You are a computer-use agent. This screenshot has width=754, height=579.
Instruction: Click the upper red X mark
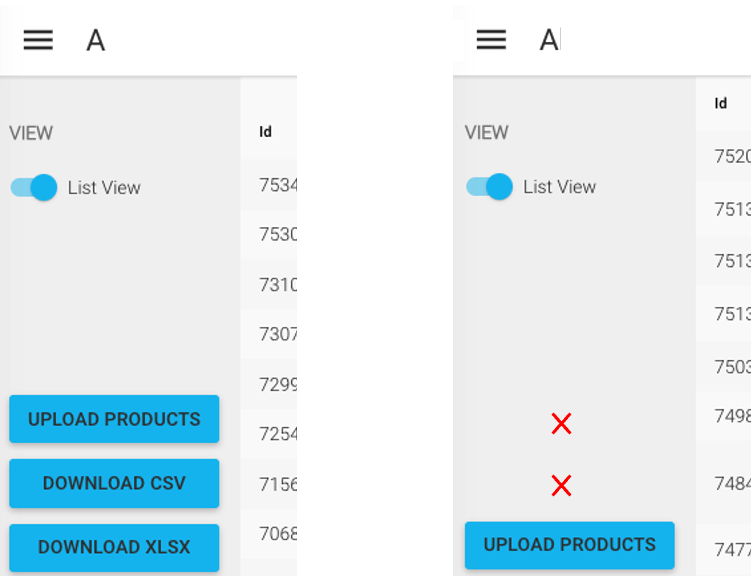pos(561,424)
